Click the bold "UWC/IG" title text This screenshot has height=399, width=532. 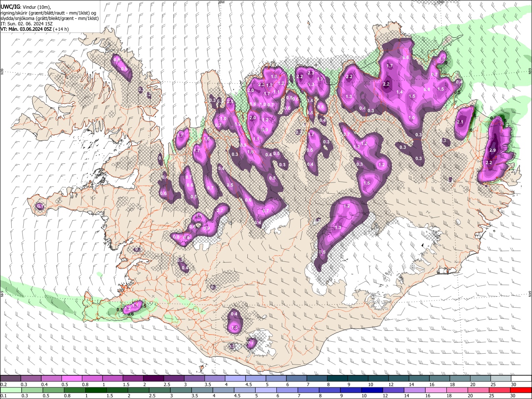click(x=10, y=7)
